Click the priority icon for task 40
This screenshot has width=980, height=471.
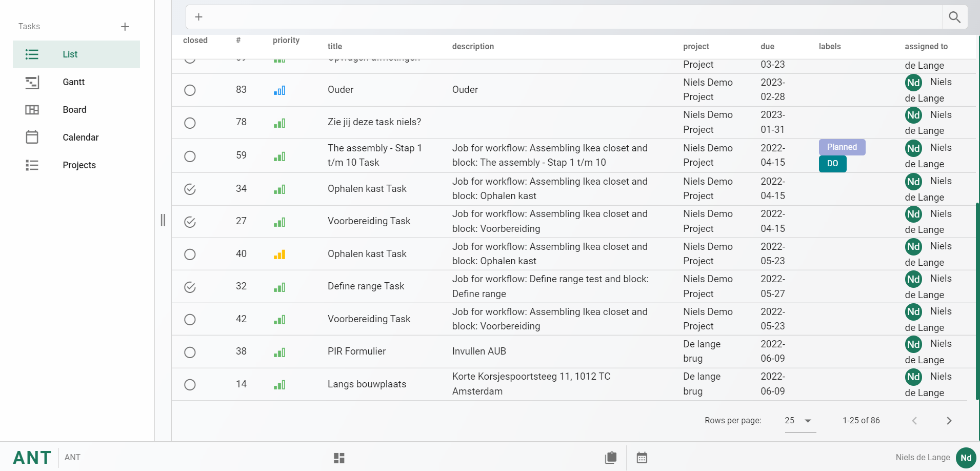tap(279, 254)
